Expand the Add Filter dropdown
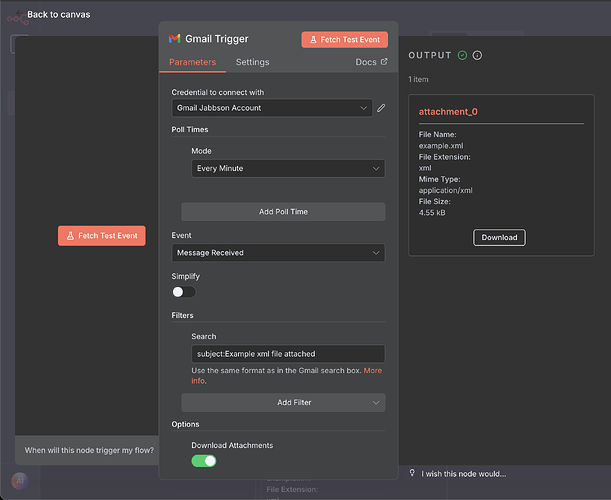 pyautogui.click(x=283, y=402)
